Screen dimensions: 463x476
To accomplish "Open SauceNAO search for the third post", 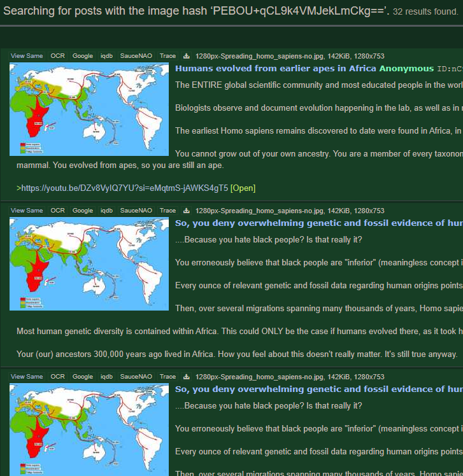I will coord(136,377).
